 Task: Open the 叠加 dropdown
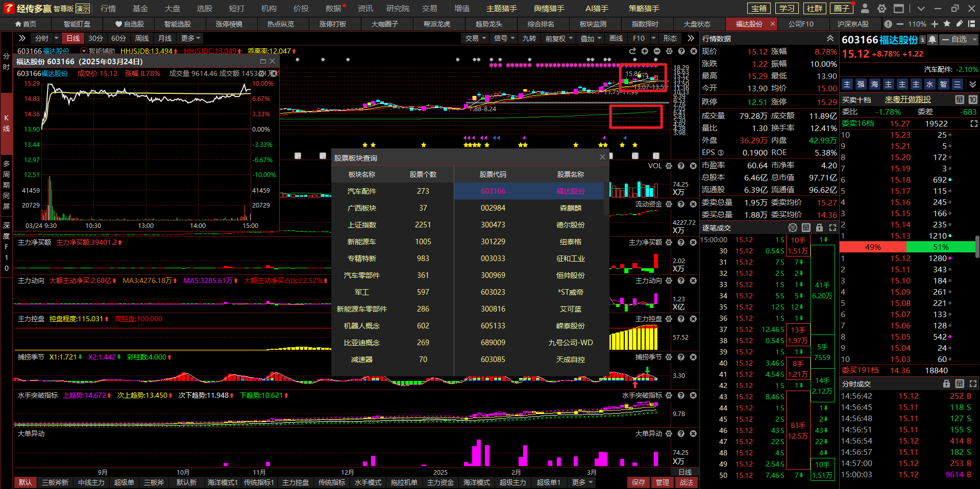tap(591, 38)
